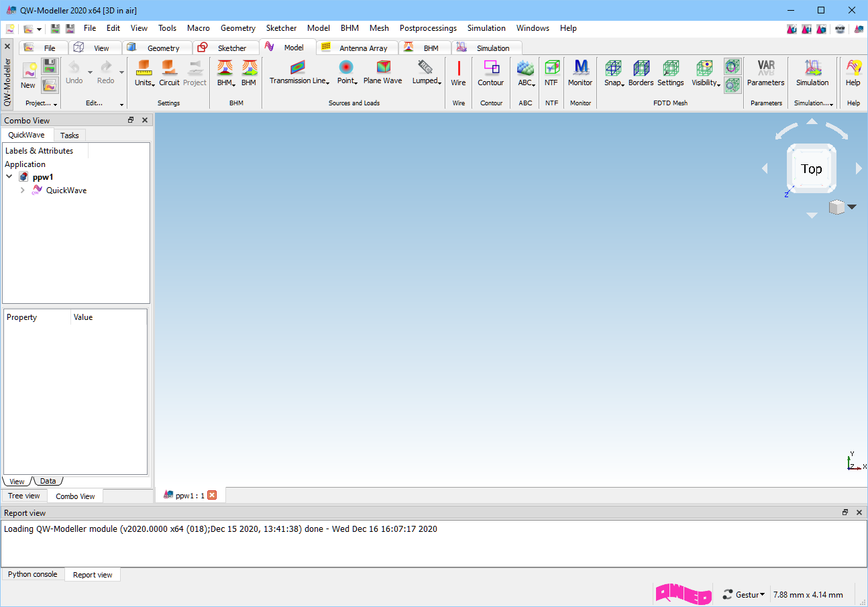This screenshot has height=607, width=868.
Task: Close the Combo View panel
Action: tap(145, 120)
